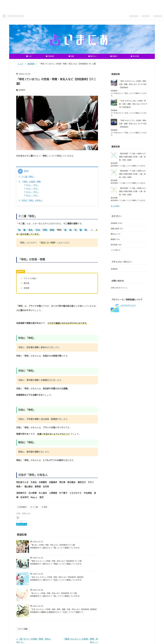Click トップ breadcrumb link
164x644 pixels.
(20, 64)
